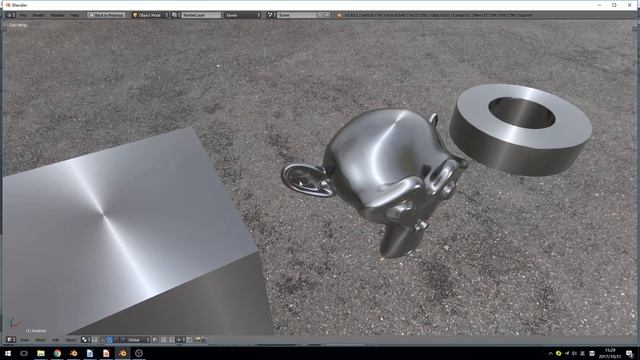Open the Action Center notifications
The height and width of the screenshot is (360, 640).
point(630,353)
